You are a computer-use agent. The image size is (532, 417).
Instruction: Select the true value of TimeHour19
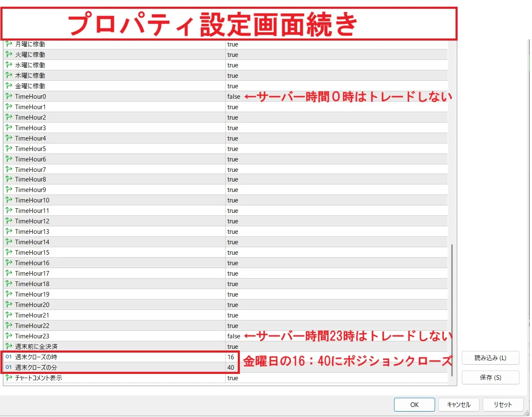point(233,294)
